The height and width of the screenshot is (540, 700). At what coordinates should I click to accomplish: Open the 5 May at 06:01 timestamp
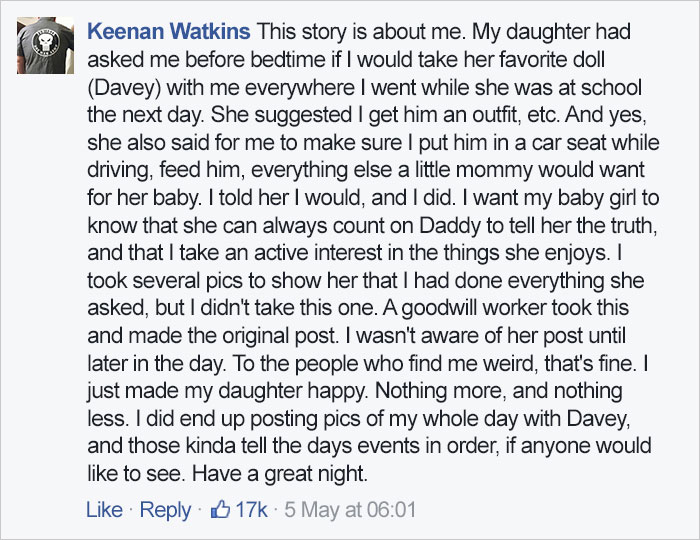350,510
